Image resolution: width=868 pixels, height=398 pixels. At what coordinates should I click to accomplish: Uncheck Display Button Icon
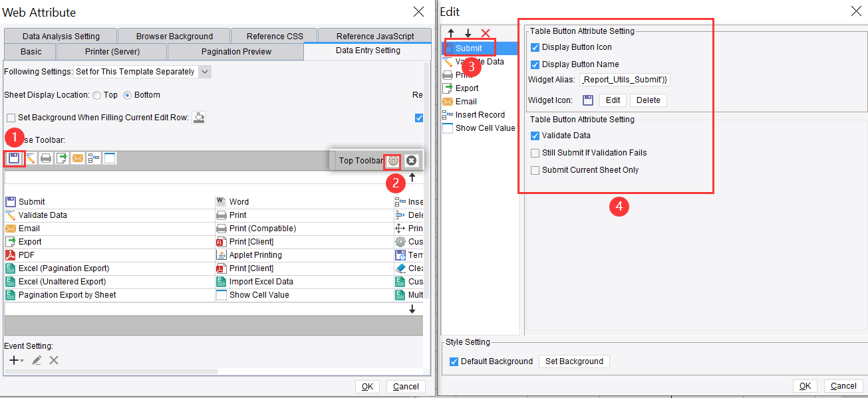534,46
